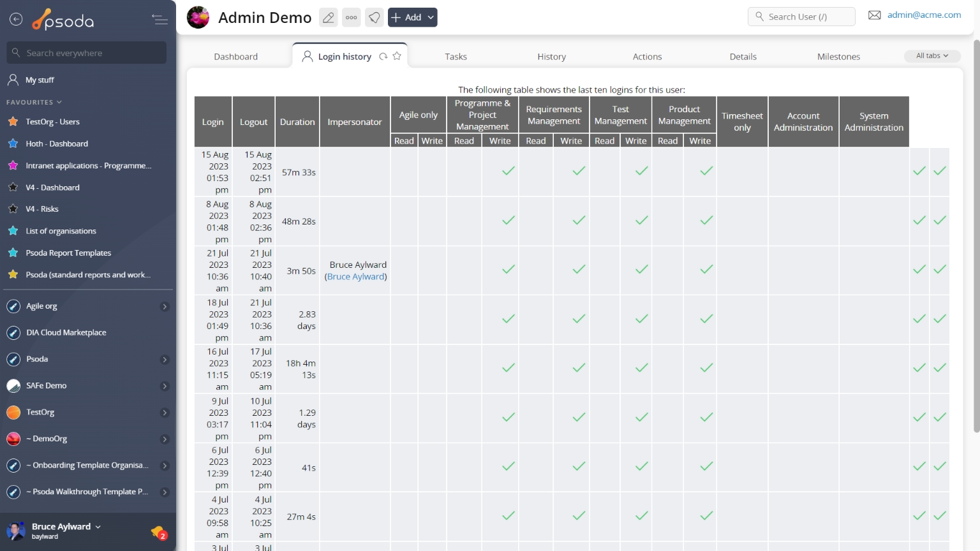Click the Search User input field
This screenshot has height=551, width=980.
coord(801,17)
